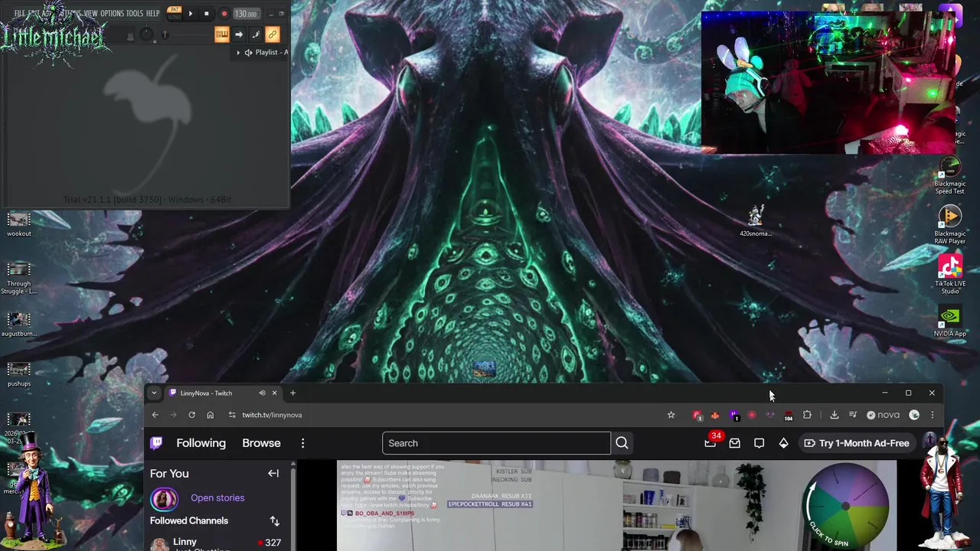Open the Twitch Whispers chat icon
This screenshot has height=551, width=980.
759,443
